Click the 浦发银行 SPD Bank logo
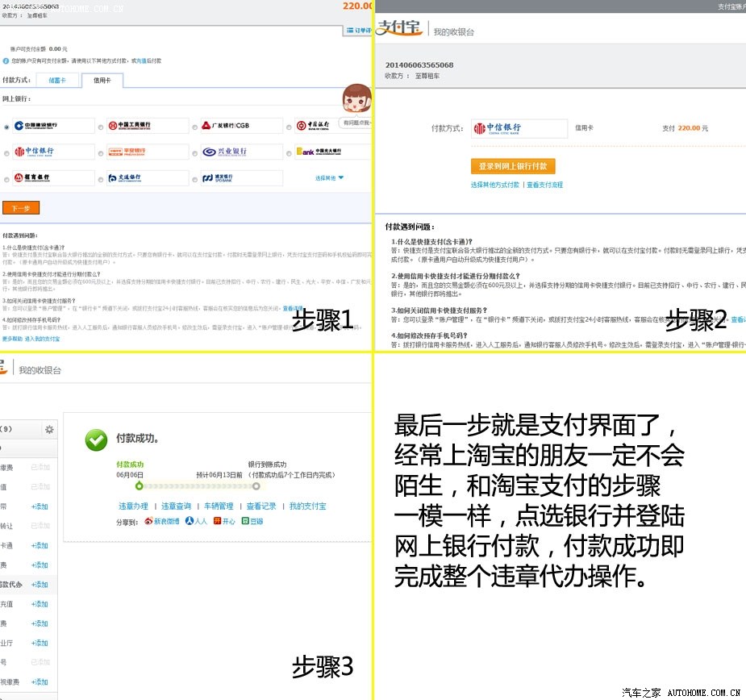Screen dimensions: 746x700 pos(218,177)
